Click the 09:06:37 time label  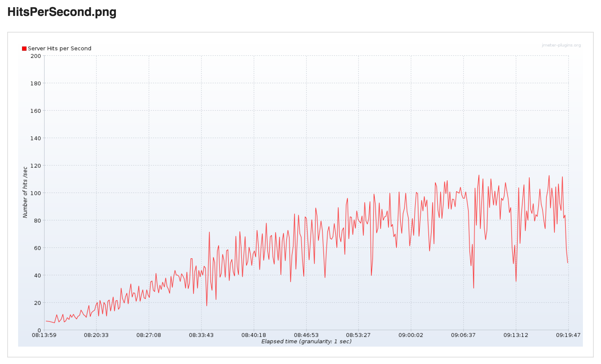(463, 335)
